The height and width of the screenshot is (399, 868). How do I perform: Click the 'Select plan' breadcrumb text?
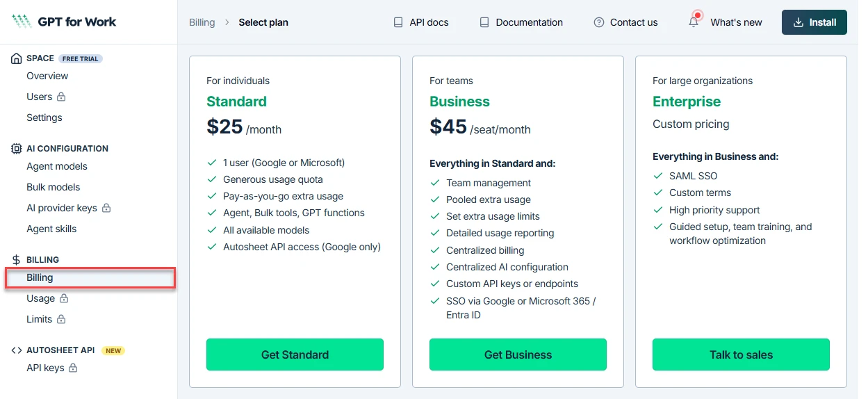click(x=263, y=22)
